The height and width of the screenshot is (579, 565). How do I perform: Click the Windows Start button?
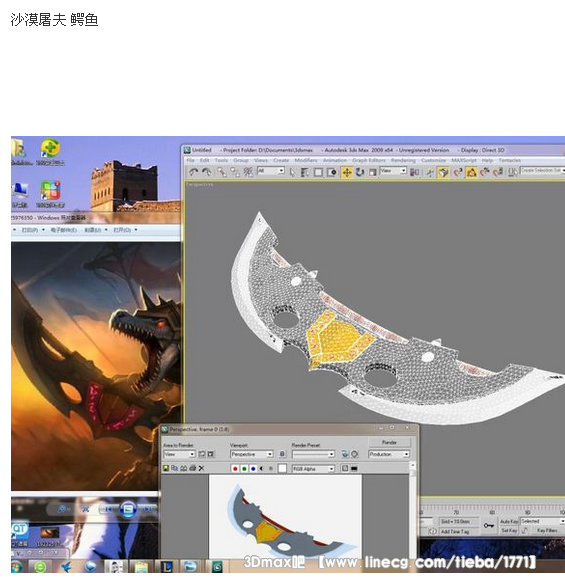17,566
